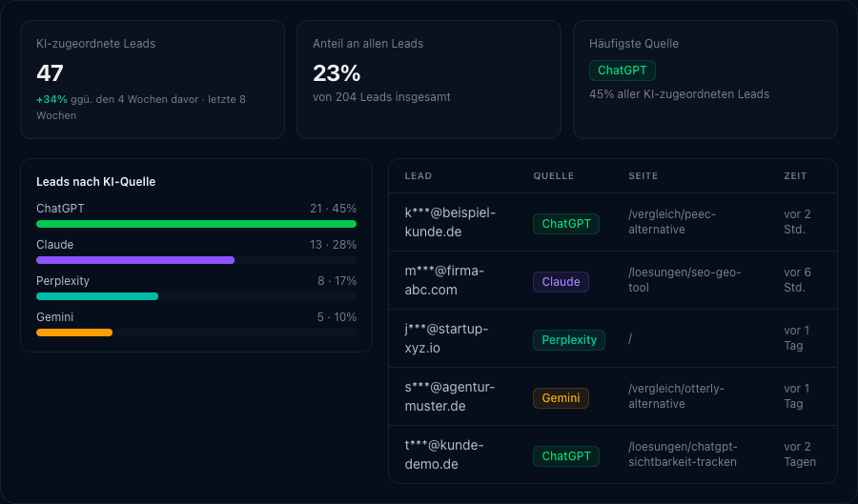The height and width of the screenshot is (504, 858).
Task: Select lead k***@beispiel-kunde.de
Action: 450,222
